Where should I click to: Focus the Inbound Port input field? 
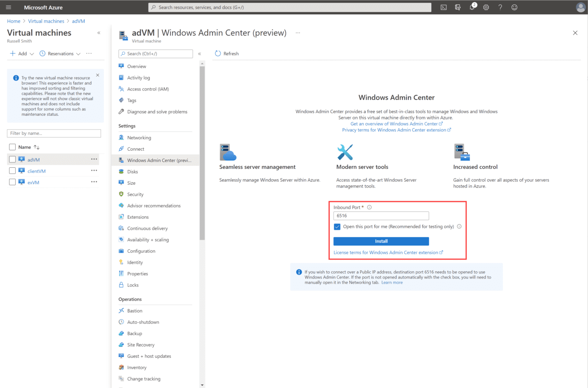(381, 216)
